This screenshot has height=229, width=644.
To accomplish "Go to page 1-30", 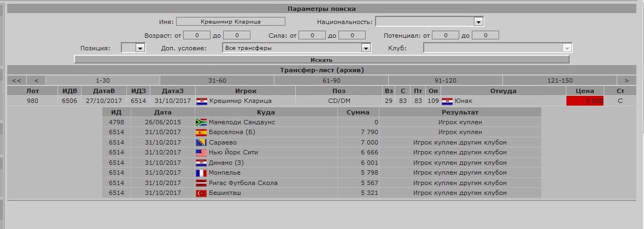I will click(103, 81).
